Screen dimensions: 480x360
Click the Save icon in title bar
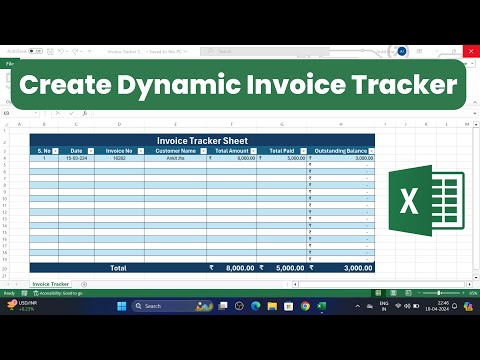50,51
